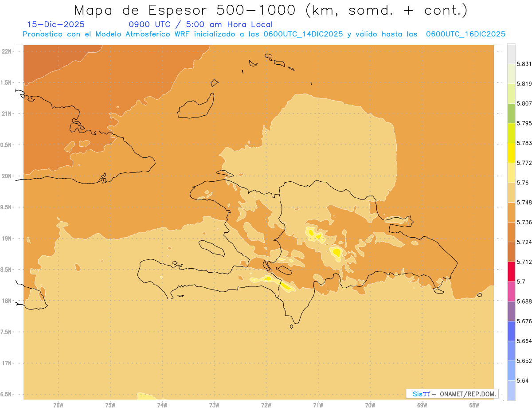Image resolution: width=532 pixels, height=411 pixels.
Task: Click the longitude label '74W'
Action: 162,405
